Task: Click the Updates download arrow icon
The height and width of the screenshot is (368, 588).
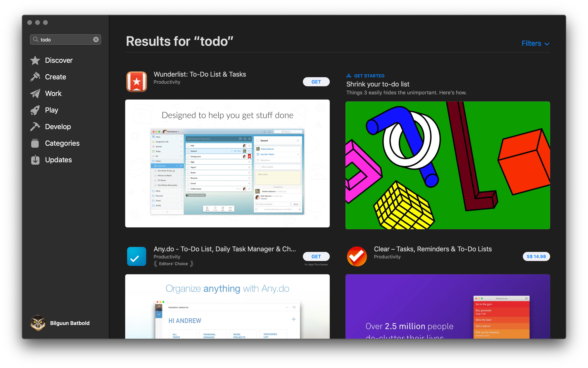Action: click(35, 160)
